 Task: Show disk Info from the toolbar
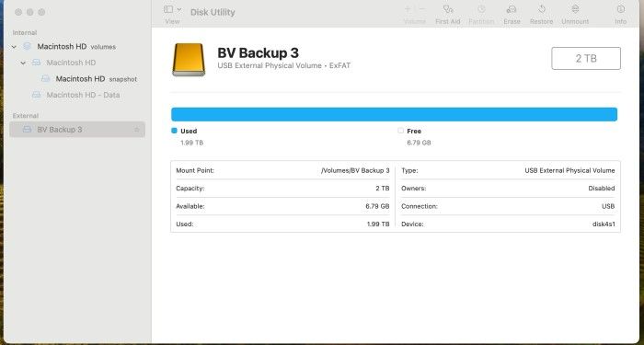[621, 9]
